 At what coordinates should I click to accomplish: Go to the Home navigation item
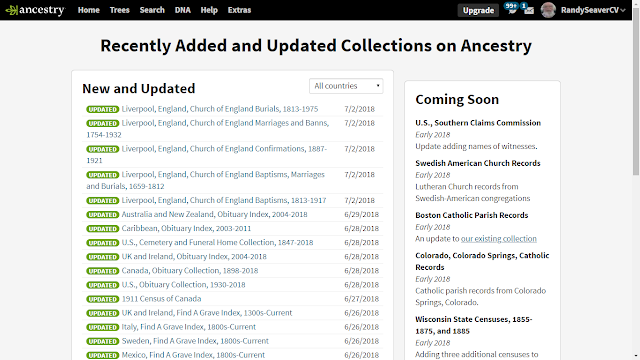click(x=89, y=10)
